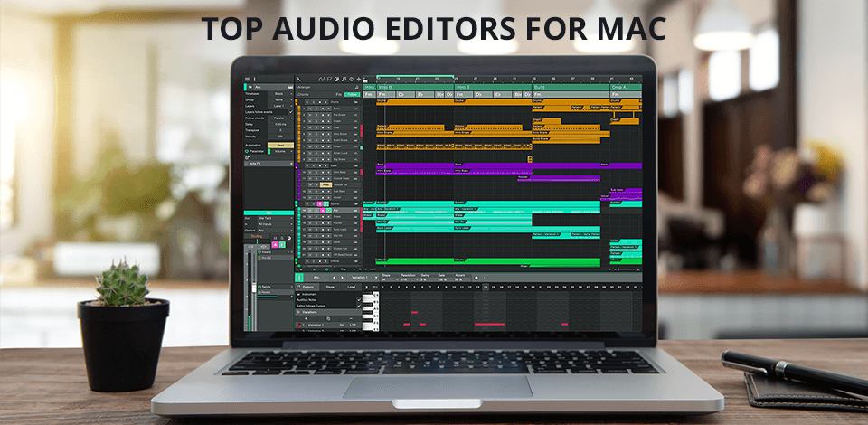Image resolution: width=868 pixels, height=425 pixels.
Task: Click the icon at right of Arranger track
Action: [x=356, y=88]
